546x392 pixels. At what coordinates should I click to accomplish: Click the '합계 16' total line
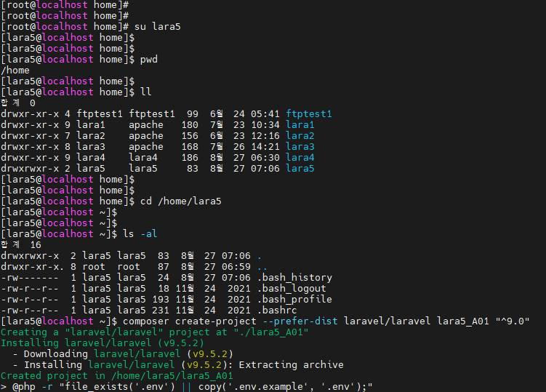(21, 245)
